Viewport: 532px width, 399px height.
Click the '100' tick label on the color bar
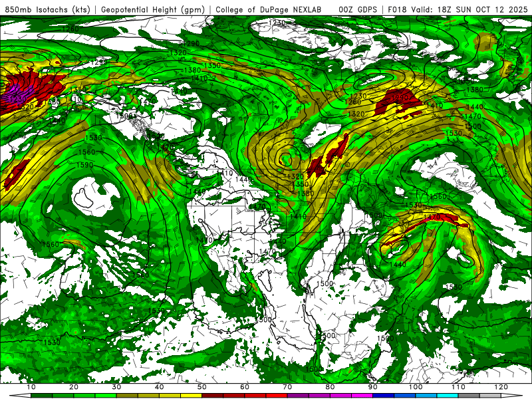(x=416, y=387)
